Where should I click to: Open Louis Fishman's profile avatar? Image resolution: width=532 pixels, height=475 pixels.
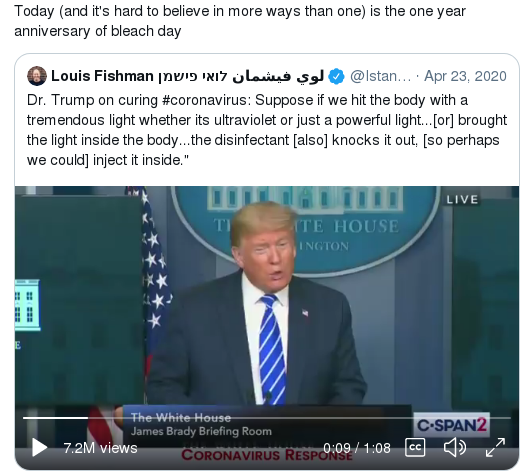37,76
